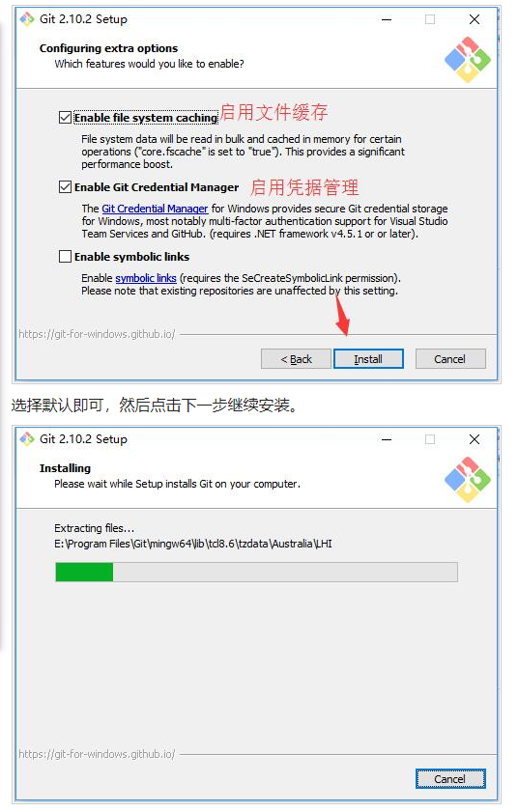The height and width of the screenshot is (812, 518).
Task: Minimize the Installing setup window
Action: pyautogui.click(x=387, y=439)
